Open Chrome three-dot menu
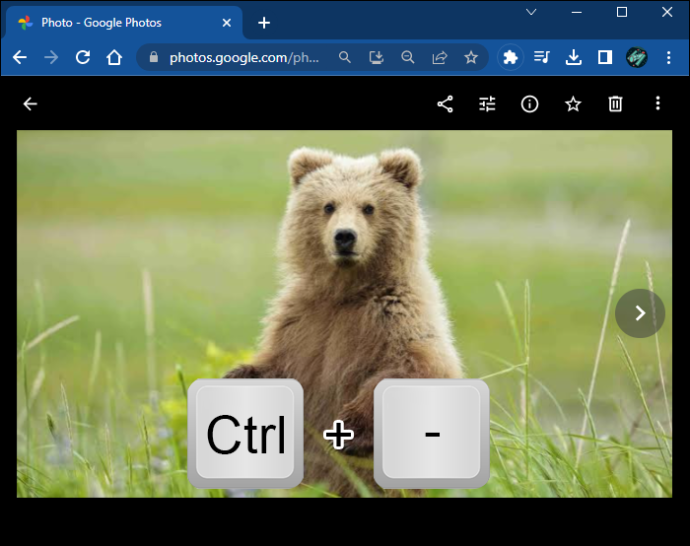690x546 pixels. pyautogui.click(x=668, y=57)
